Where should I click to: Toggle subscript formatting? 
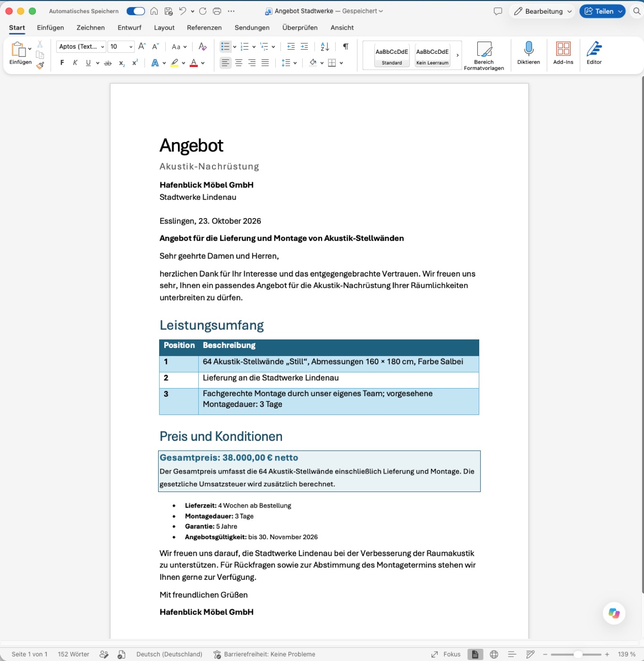122,63
